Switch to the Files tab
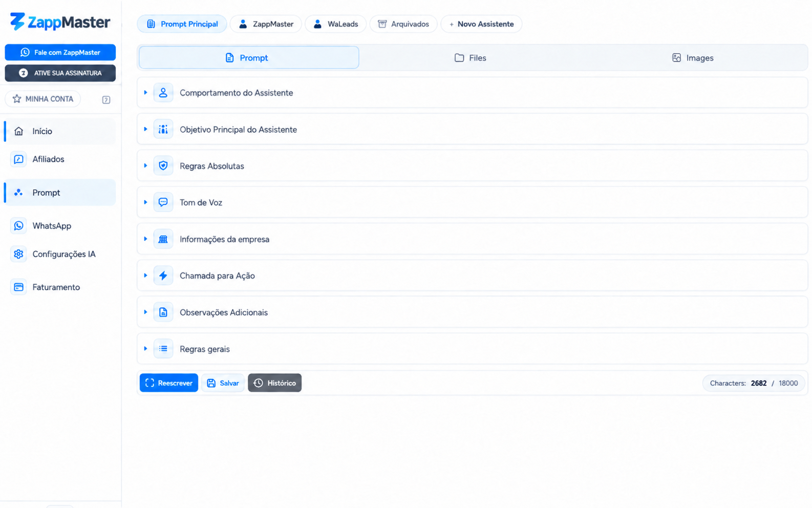The image size is (812, 508). pyautogui.click(x=470, y=58)
